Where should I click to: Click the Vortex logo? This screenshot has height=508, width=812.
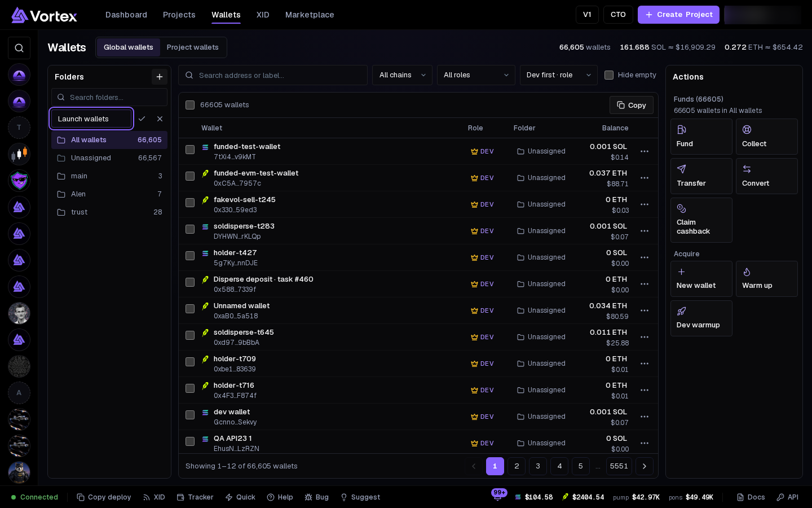pos(44,15)
